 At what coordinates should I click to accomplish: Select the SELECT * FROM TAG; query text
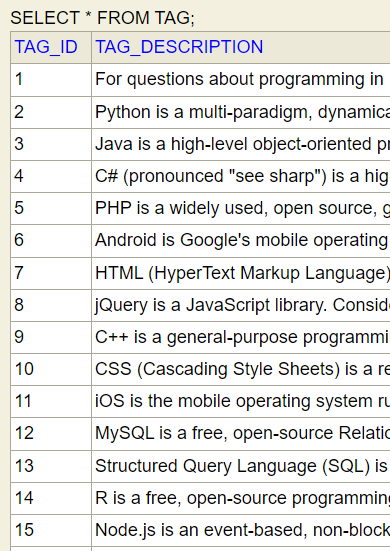[x=102, y=18]
